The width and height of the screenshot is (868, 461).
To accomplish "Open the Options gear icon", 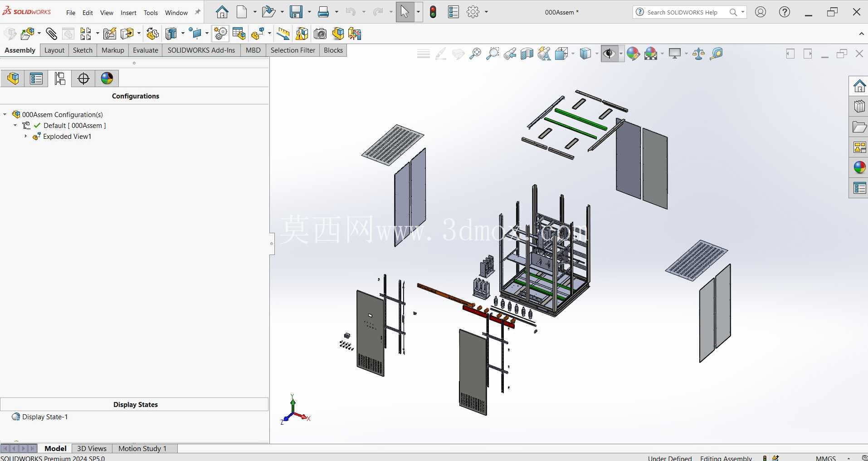I will pyautogui.click(x=473, y=12).
